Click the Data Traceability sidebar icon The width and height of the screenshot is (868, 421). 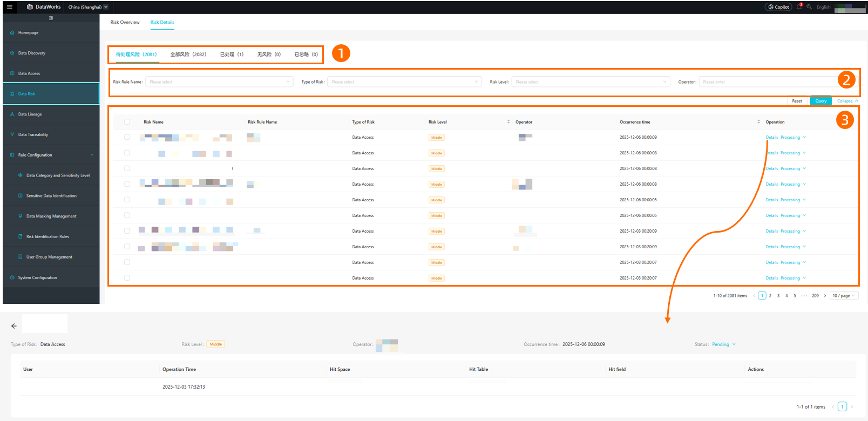tap(12, 135)
